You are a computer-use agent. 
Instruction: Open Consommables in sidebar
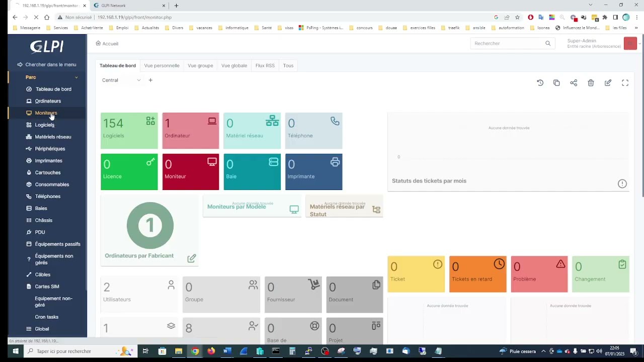[x=47, y=185]
